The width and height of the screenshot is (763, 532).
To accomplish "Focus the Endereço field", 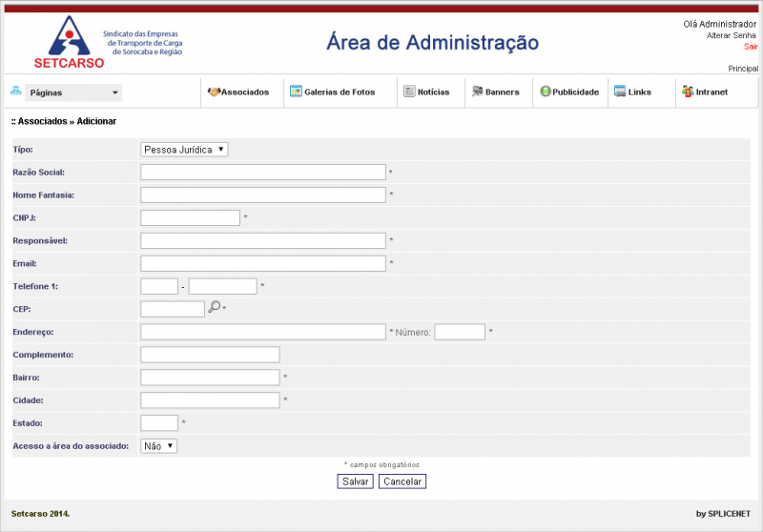I will [x=263, y=332].
